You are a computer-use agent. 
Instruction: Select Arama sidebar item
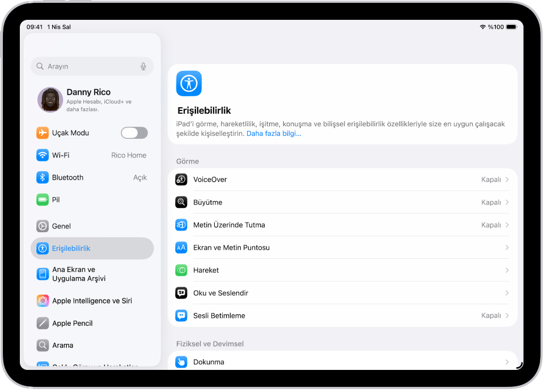click(92, 346)
